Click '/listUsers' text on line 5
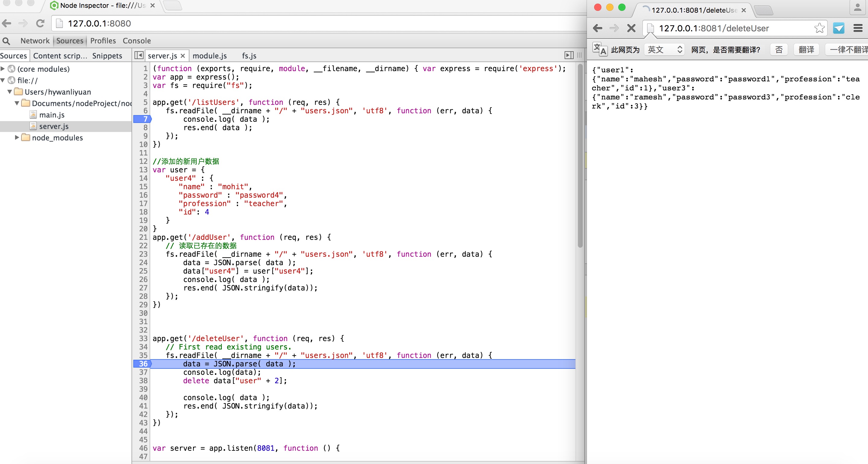Screen dimensions: 868x464 pos(214,102)
